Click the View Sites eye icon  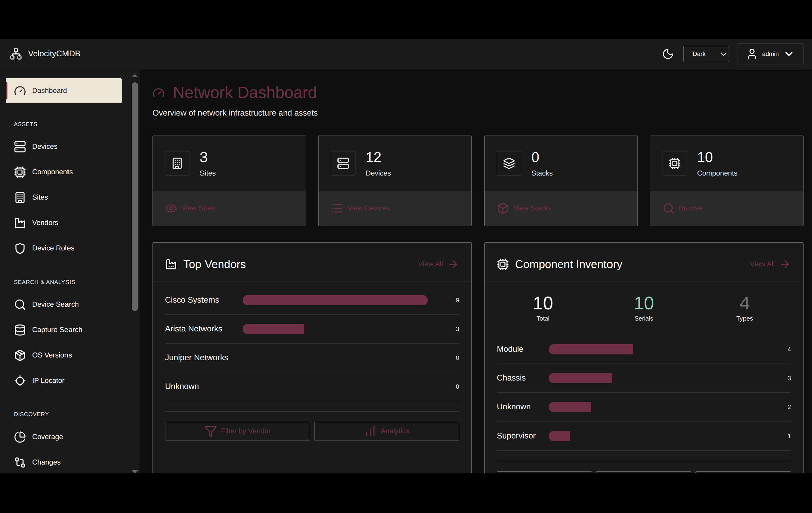coord(171,208)
